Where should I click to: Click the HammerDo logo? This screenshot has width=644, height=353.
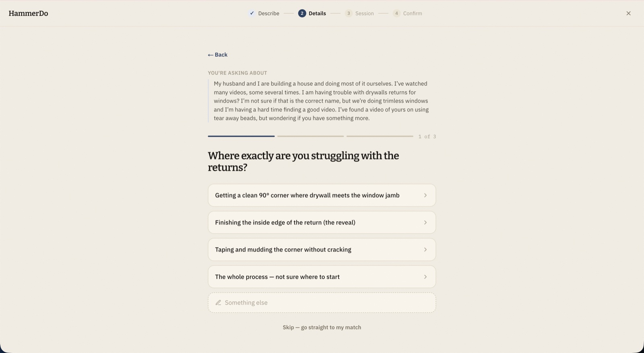click(28, 13)
